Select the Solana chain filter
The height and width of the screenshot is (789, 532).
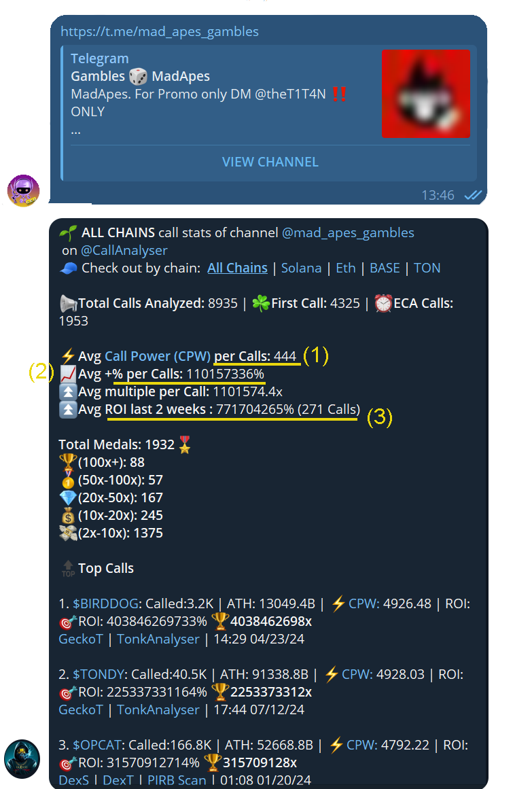[301, 268]
